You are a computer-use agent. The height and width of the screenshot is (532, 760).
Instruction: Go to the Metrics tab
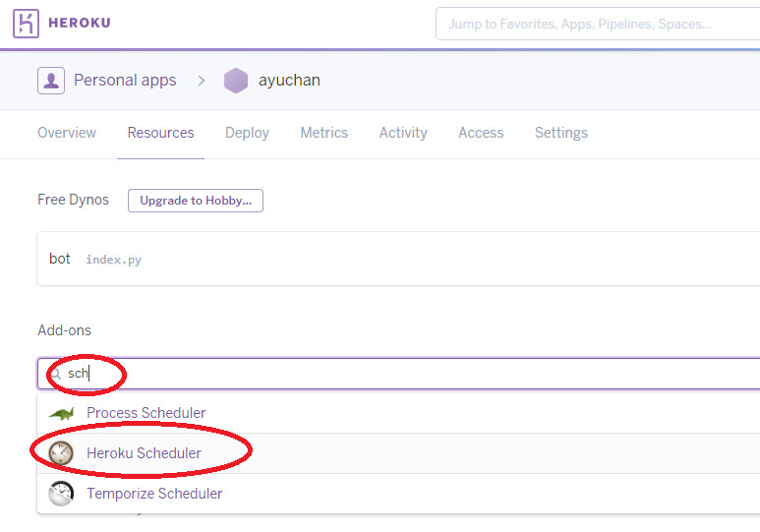click(324, 133)
